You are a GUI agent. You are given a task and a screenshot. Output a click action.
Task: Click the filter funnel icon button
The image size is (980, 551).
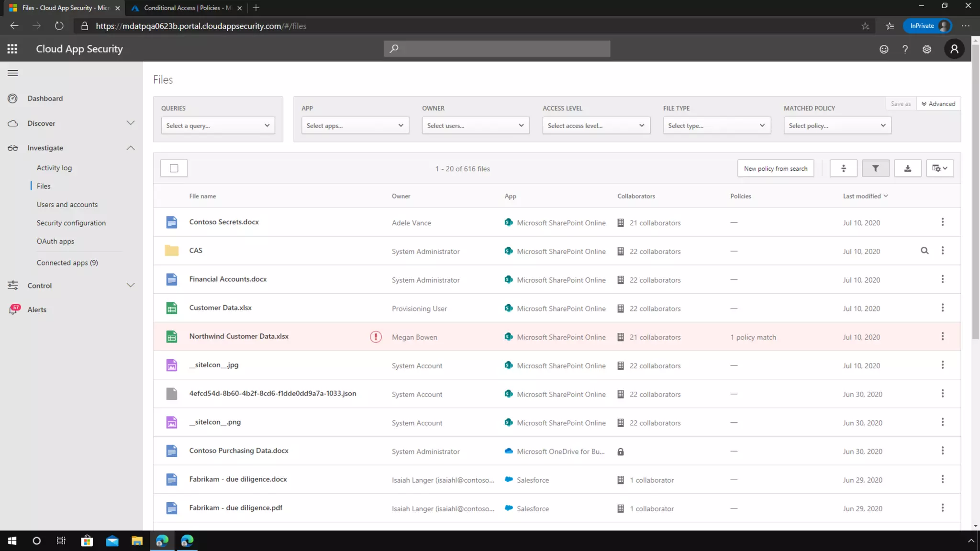875,168
